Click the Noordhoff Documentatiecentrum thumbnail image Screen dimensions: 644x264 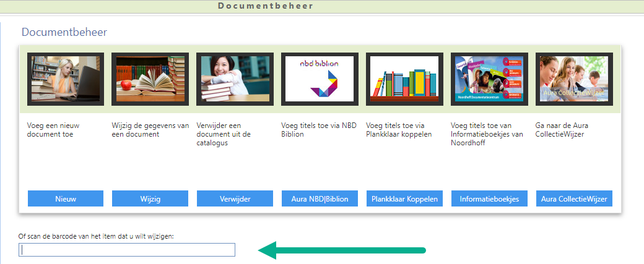pos(489,79)
